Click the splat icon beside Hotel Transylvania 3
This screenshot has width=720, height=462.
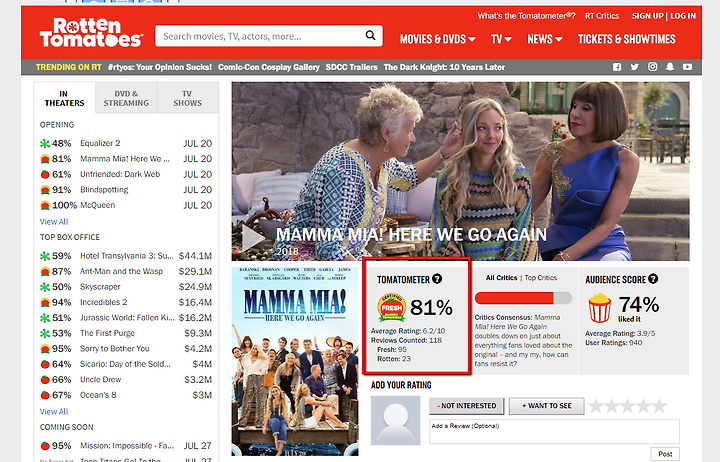click(x=45, y=256)
